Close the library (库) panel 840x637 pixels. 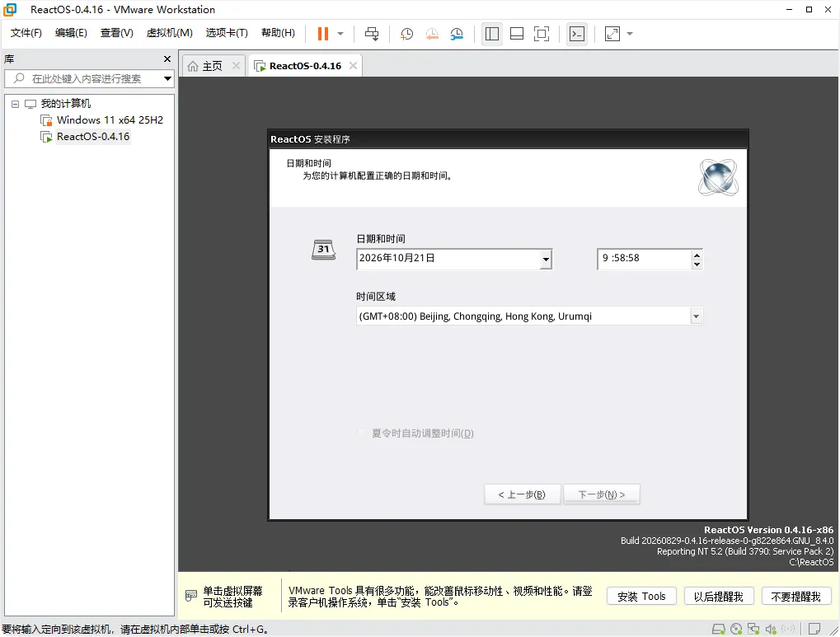pyautogui.click(x=167, y=59)
